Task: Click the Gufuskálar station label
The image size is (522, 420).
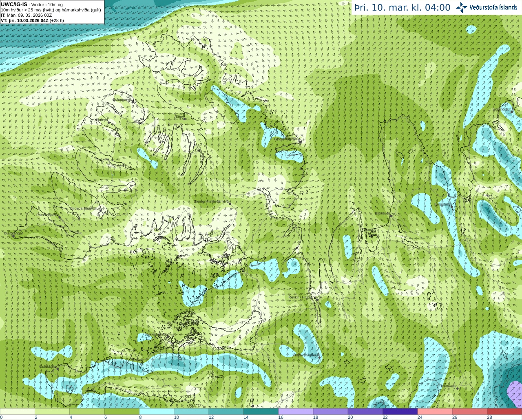Action: [47, 366]
